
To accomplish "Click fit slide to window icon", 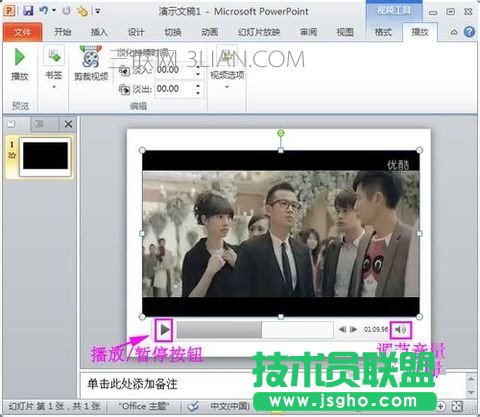I will [x=457, y=406].
